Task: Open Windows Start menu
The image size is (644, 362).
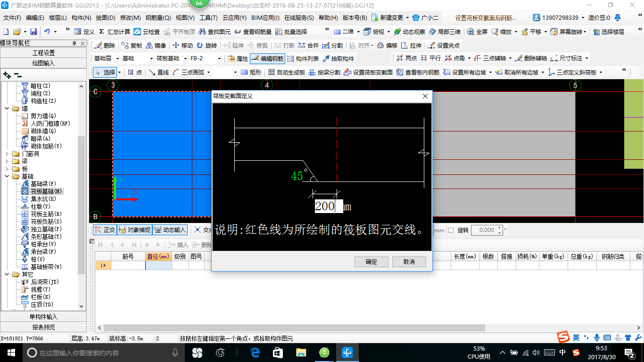Action: [x=11, y=353]
